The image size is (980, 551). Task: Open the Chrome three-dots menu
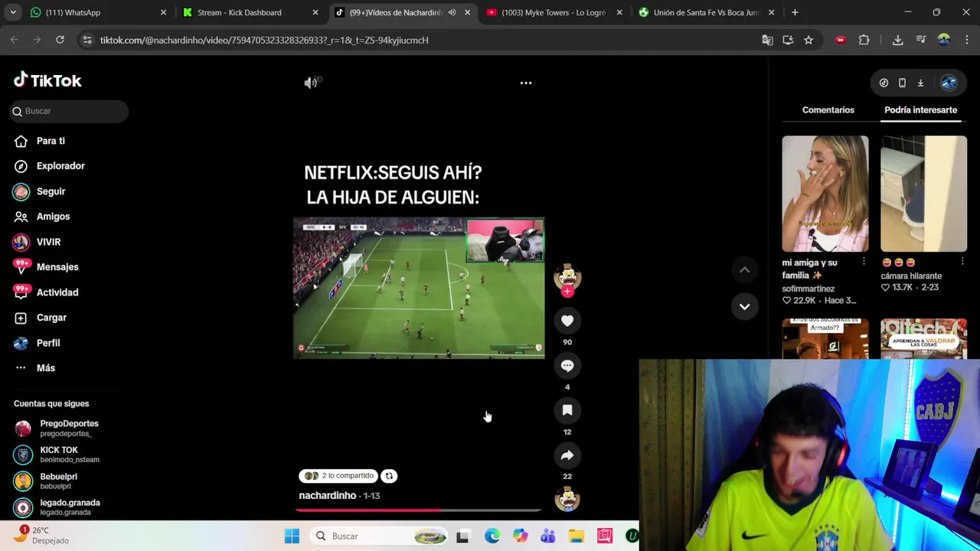(966, 40)
